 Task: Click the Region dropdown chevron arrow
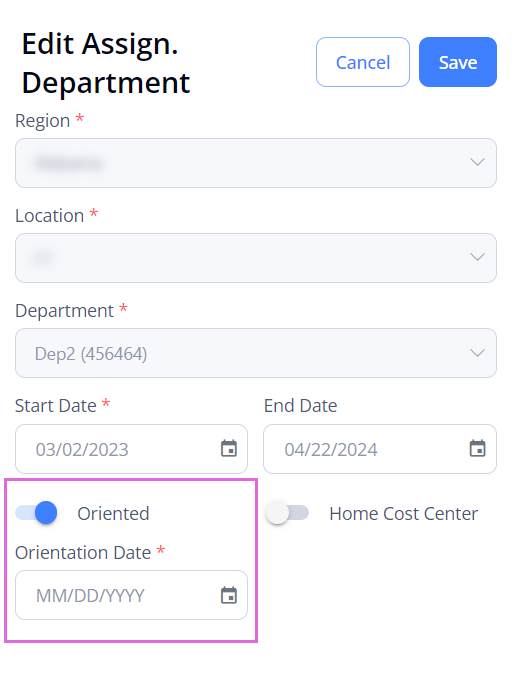click(x=477, y=162)
